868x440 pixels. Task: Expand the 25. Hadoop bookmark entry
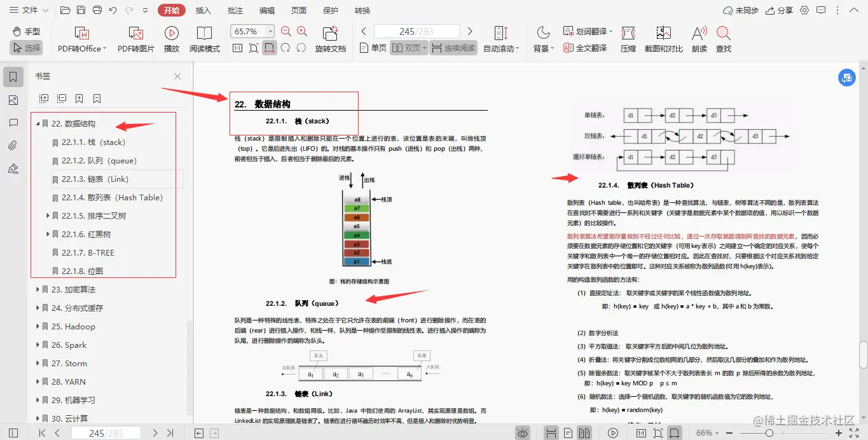pos(37,326)
